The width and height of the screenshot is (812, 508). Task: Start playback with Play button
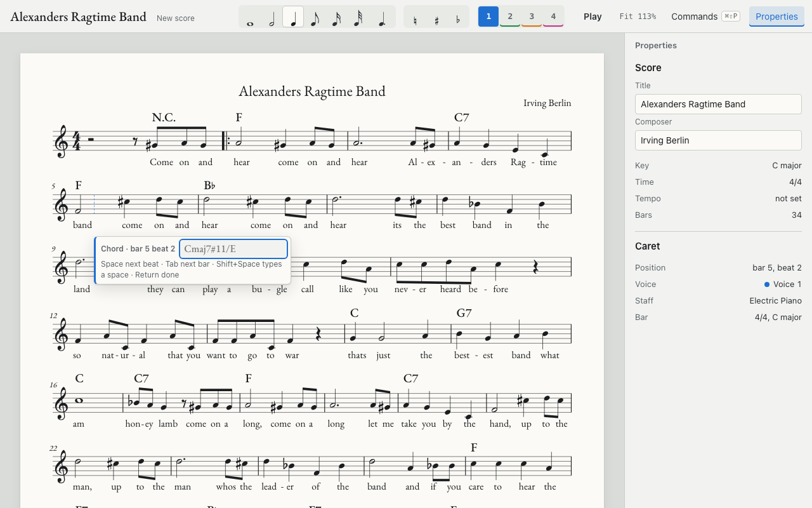click(593, 17)
